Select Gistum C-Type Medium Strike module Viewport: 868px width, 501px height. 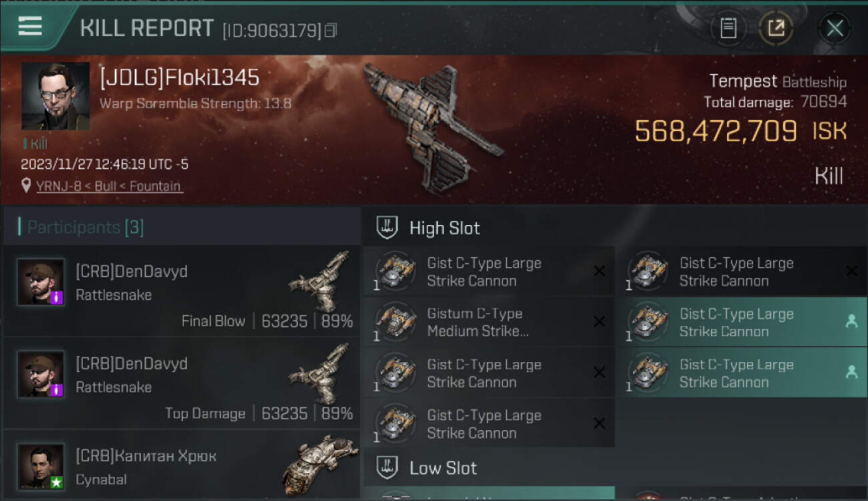(489, 322)
